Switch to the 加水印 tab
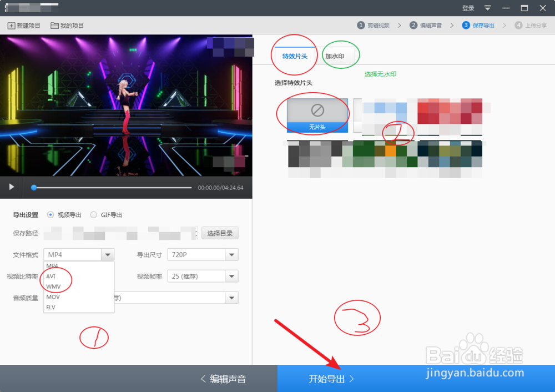Image resolution: width=555 pixels, height=392 pixels. click(x=335, y=56)
